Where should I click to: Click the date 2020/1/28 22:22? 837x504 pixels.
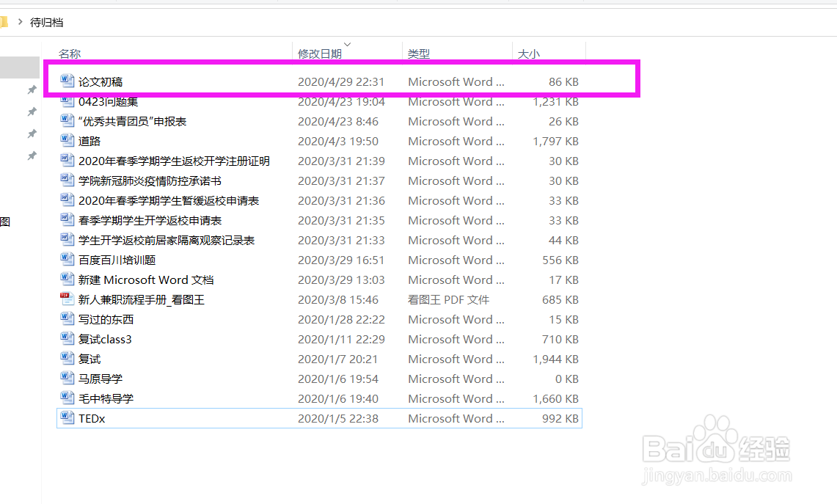(341, 318)
